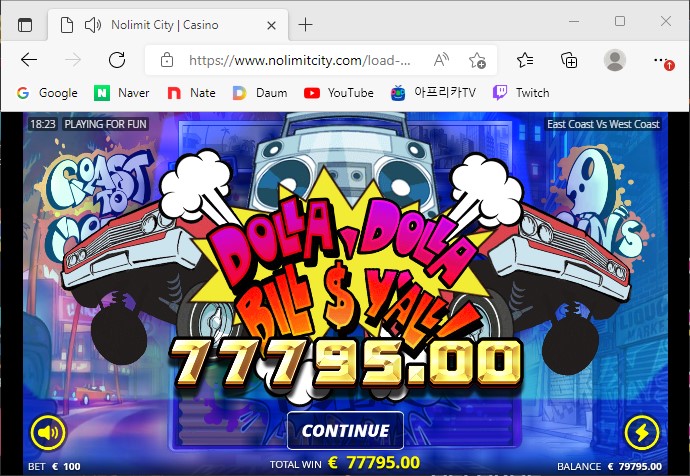This screenshot has width=690, height=476.
Task: Open a new browser tab
Action: pos(305,25)
